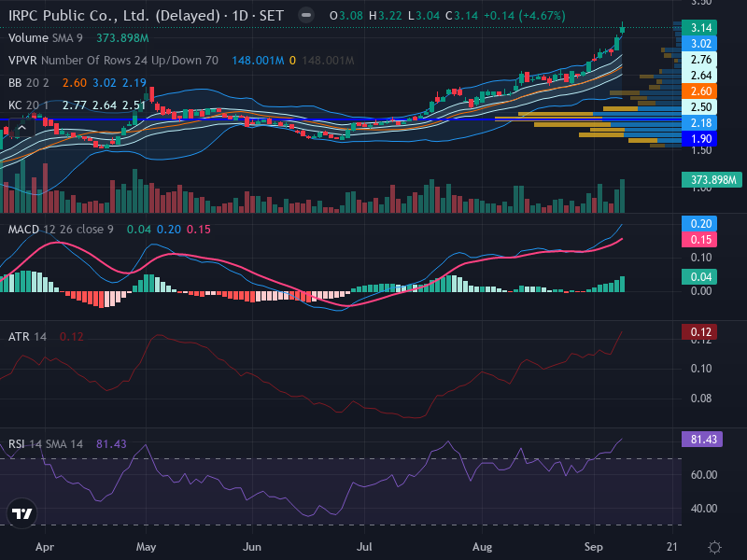The width and height of the screenshot is (747, 560).
Task: Click the blue 1.90 price label
Action: [x=699, y=139]
